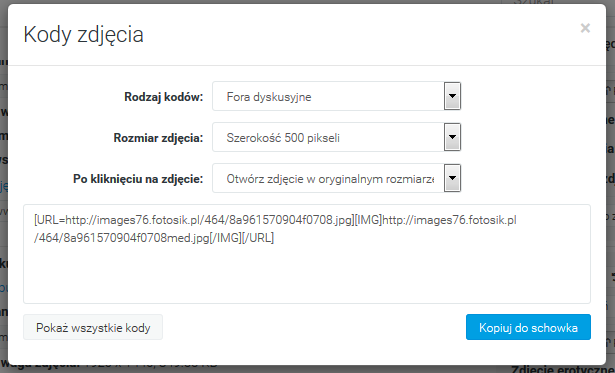Click the Rozmiar zdjęcia label

pyautogui.click(x=158, y=138)
